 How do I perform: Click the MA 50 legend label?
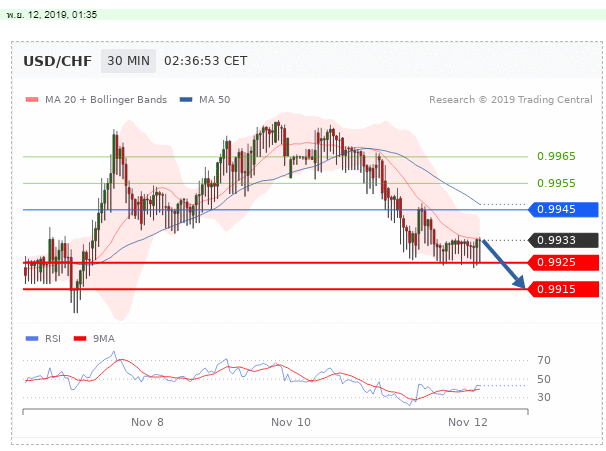point(214,100)
